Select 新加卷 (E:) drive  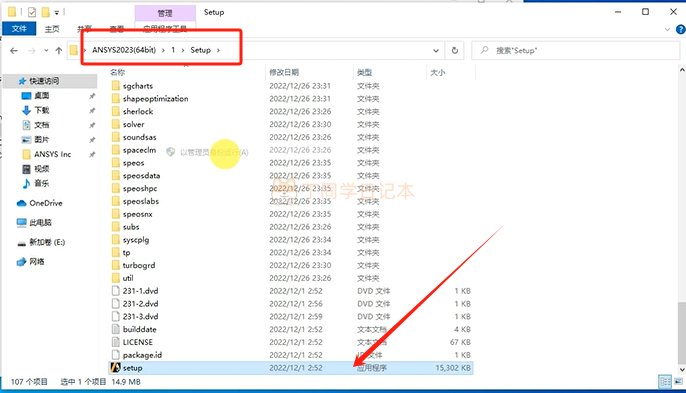[x=47, y=242]
